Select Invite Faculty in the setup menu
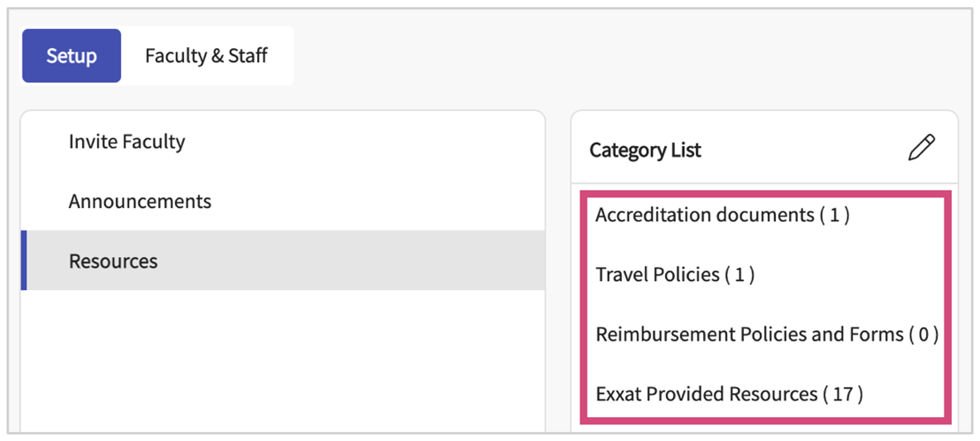This screenshot has width=980, height=441. pyautogui.click(x=126, y=142)
